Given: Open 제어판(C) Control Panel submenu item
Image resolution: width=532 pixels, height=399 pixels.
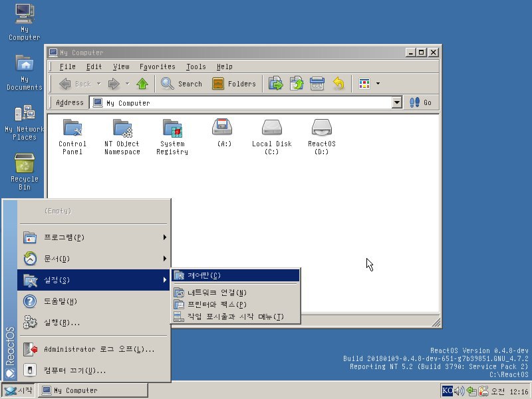Looking at the screenshot, I should pos(236,275).
